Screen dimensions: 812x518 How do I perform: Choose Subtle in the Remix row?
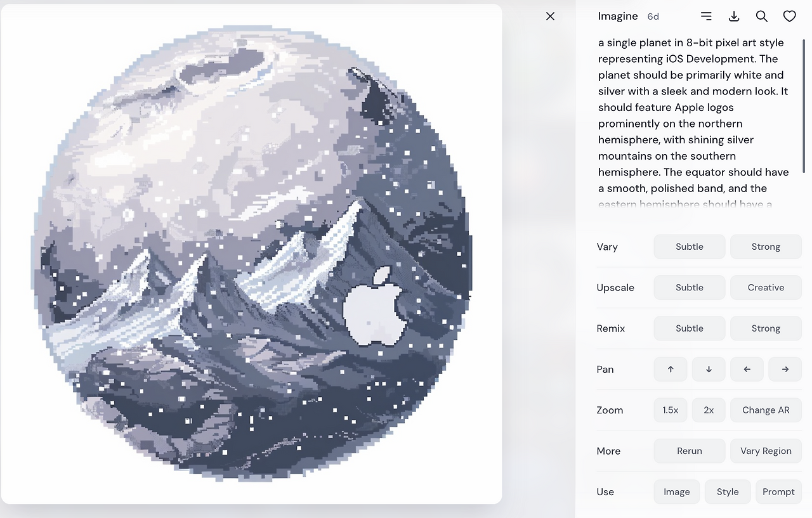(x=690, y=328)
